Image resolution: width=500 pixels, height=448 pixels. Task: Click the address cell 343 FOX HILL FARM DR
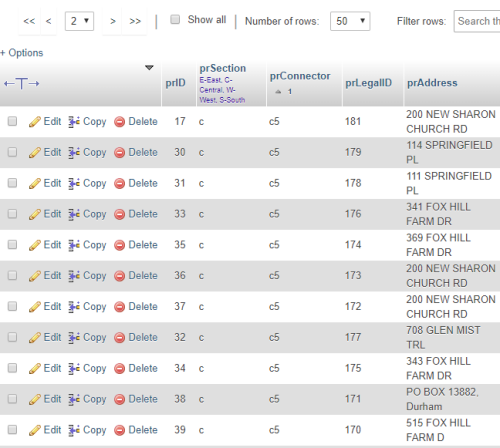pyautogui.click(x=452, y=368)
